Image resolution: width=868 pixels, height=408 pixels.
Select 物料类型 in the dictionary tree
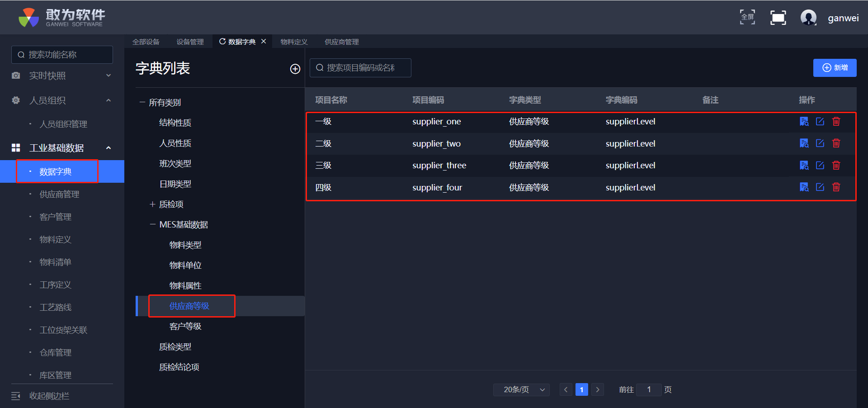coord(185,245)
